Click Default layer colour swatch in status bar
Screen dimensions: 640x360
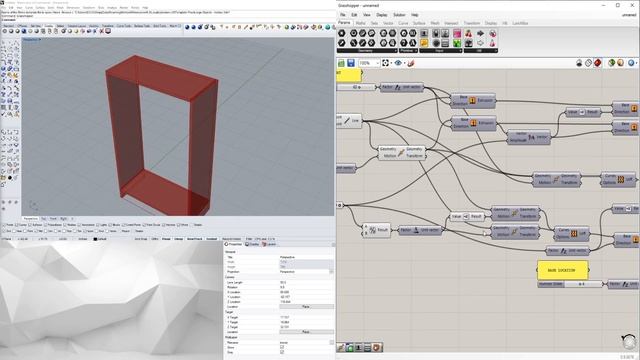click(x=95, y=239)
